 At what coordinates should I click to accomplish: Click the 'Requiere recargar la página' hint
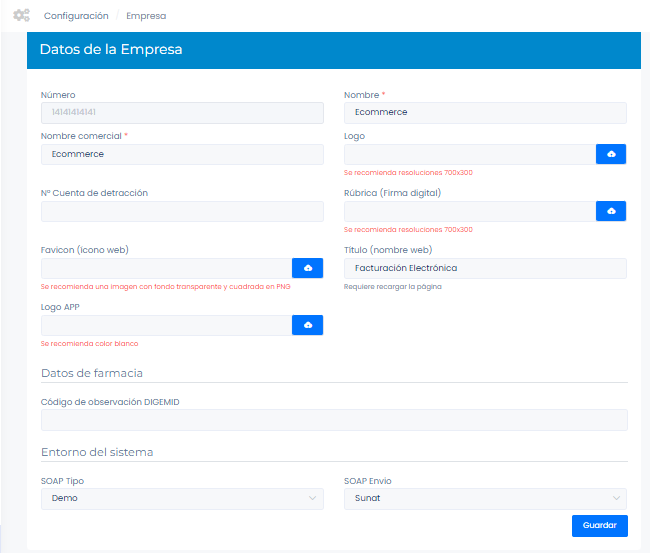tap(393, 286)
